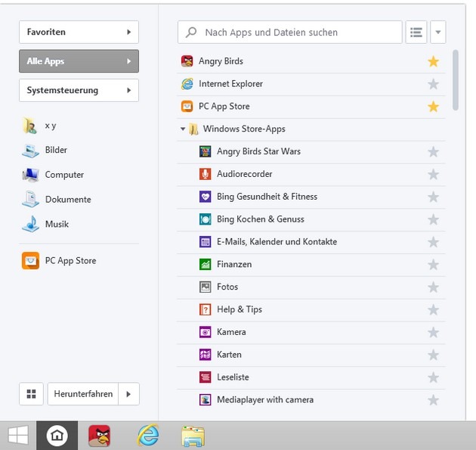Open the Bilder link text

56,150
